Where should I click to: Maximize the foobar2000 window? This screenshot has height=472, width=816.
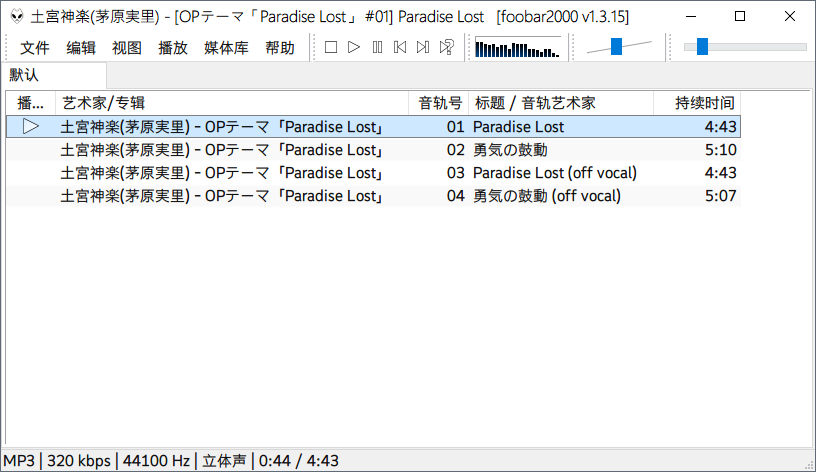pos(740,17)
